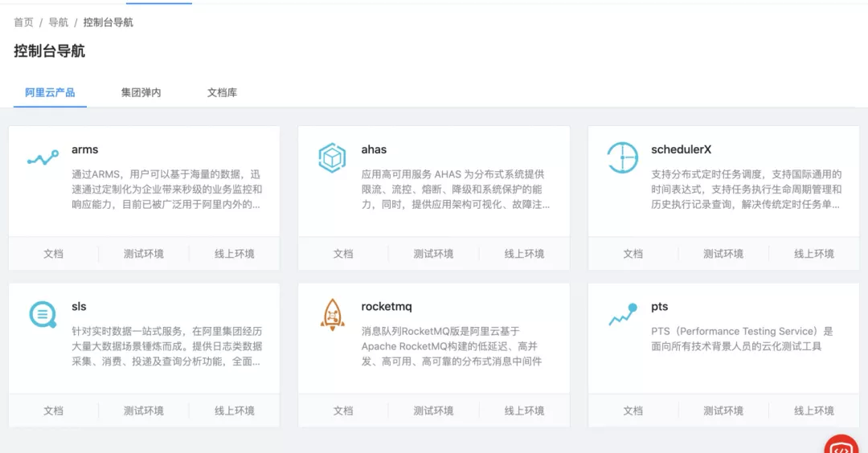Click the pts card title

tap(659, 307)
